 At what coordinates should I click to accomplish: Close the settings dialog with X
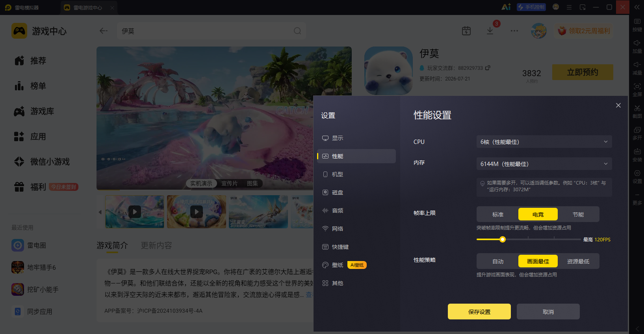tap(618, 105)
